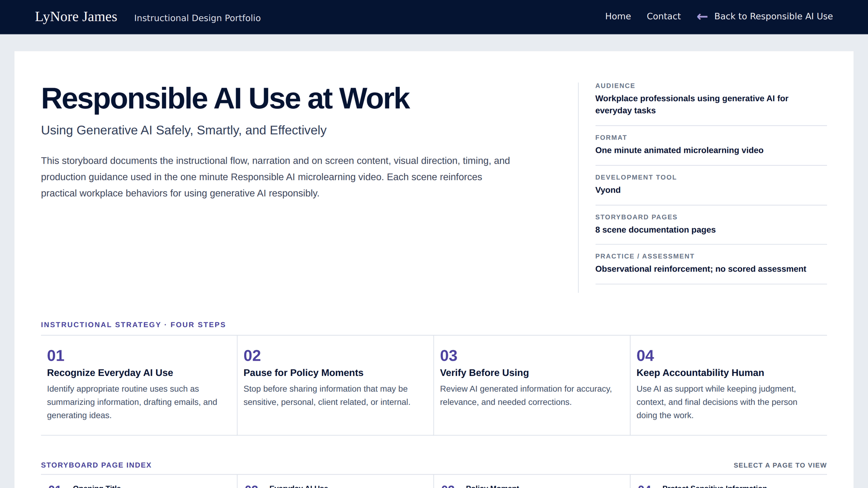Click INSTRUCTIONAL STRATEGY · FOUR STEPS heading
This screenshot has height=488, width=868.
[x=133, y=325]
